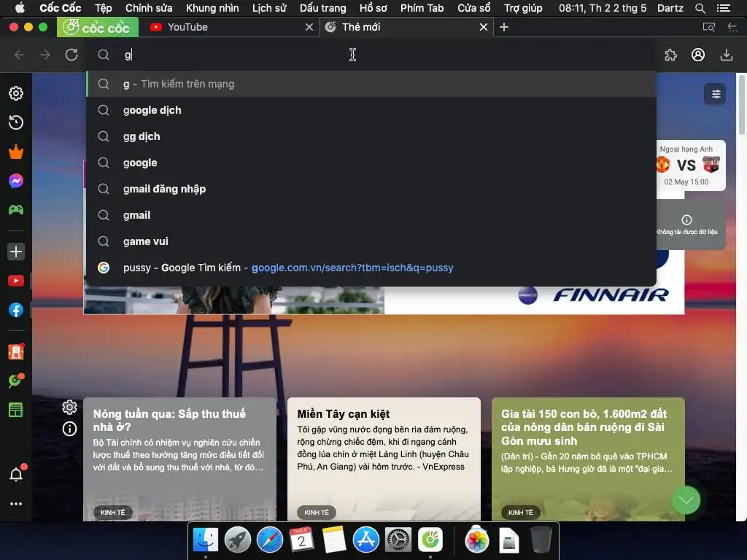
Task: Open Spotlight search in menu bar
Action: click(700, 8)
